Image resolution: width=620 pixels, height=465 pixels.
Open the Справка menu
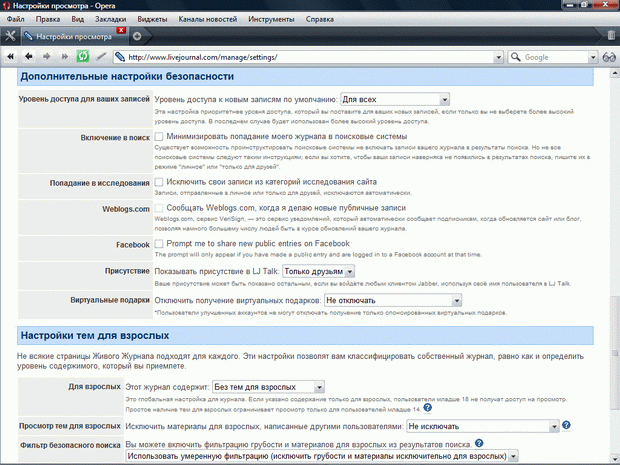coord(319,19)
